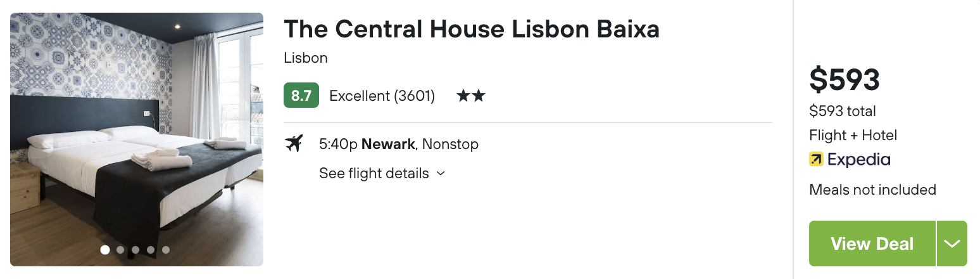
Task: Click 5:40p Newark, Nonstop flight info
Action: [x=399, y=144]
